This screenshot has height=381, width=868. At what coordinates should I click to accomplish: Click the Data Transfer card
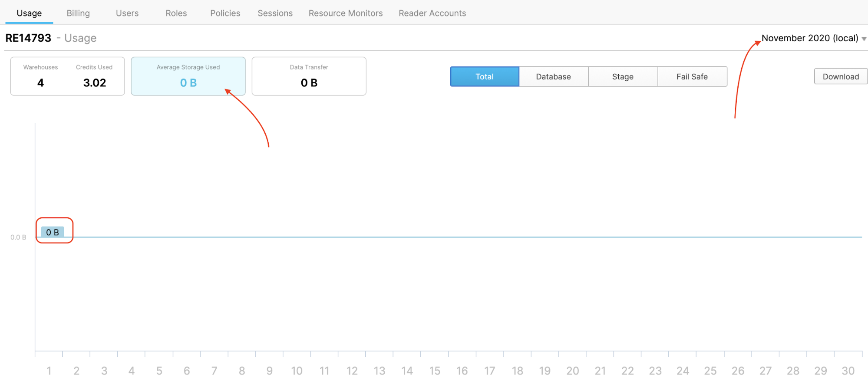309,76
